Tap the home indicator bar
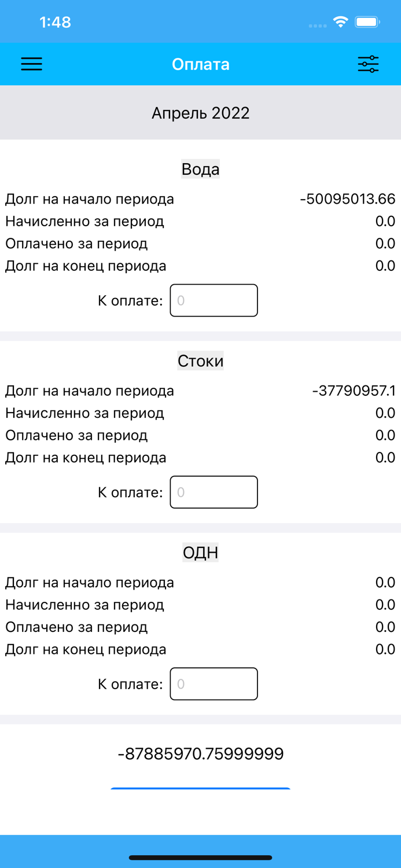The height and width of the screenshot is (868, 401). (200, 858)
